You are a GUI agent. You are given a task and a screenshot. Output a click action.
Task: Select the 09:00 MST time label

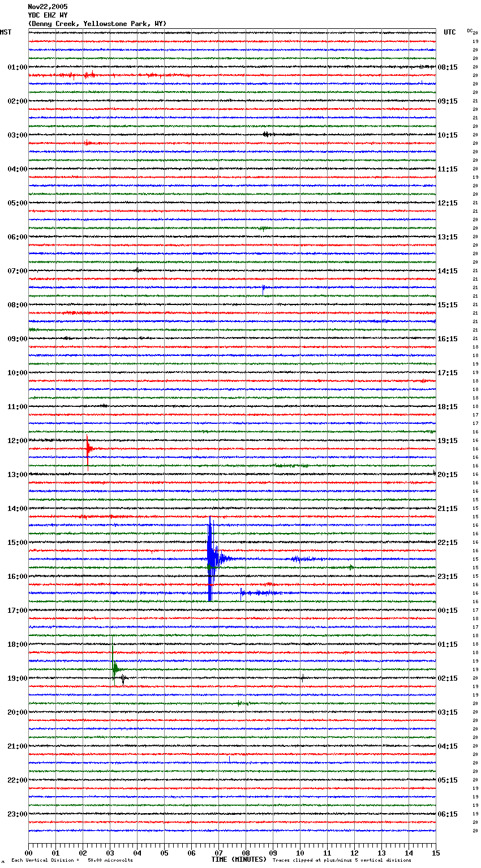[x=17, y=339]
